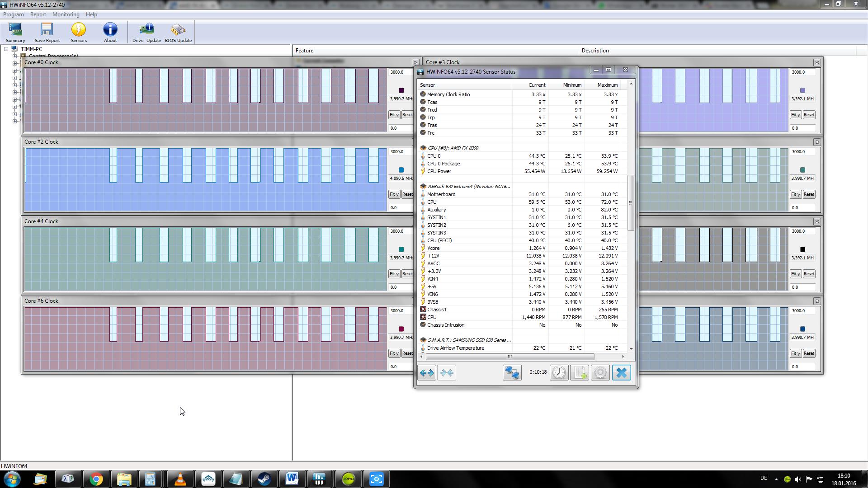Click Fit y on Core #0 Clock graph

(394, 115)
